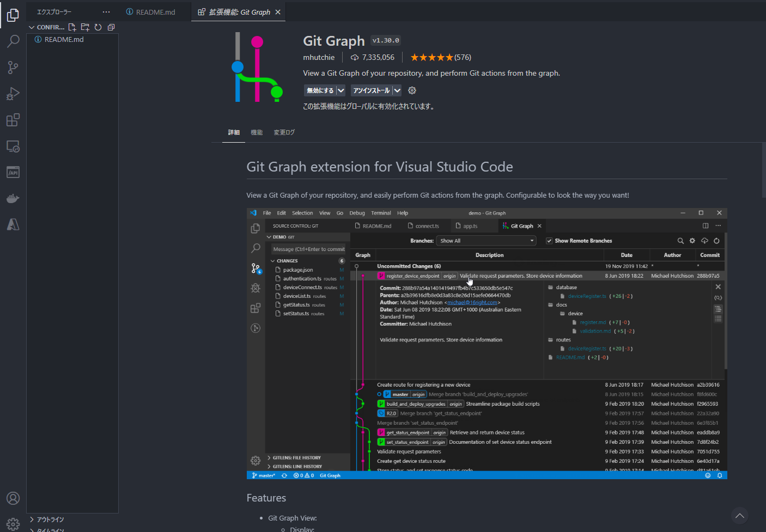
Task: Open the extension settings gear beside アンインストール
Action: click(x=412, y=90)
